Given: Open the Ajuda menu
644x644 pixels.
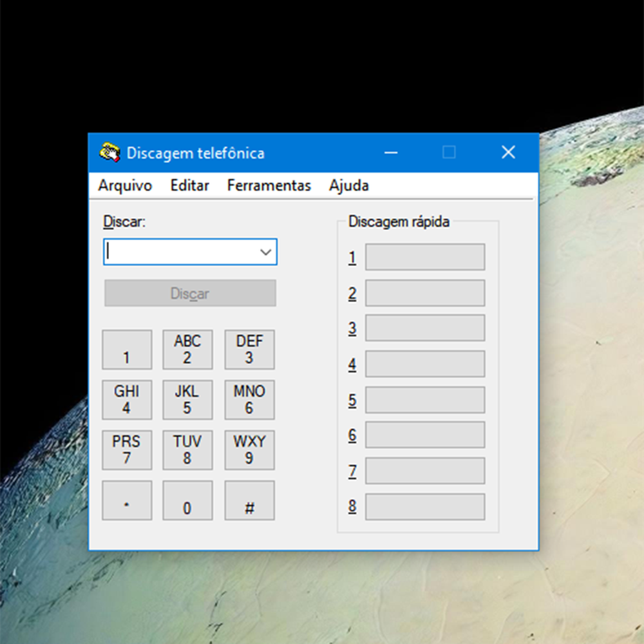Looking at the screenshot, I should (x=348, y=185).
